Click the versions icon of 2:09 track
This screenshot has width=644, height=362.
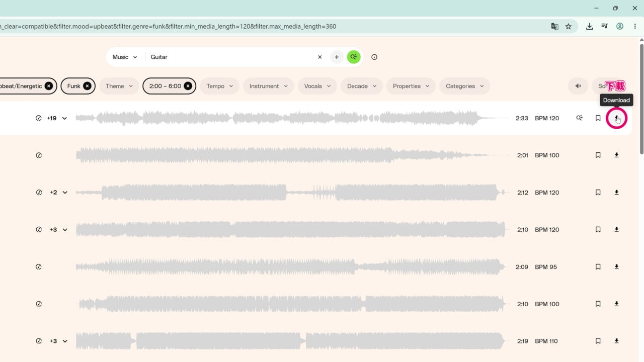39,267
